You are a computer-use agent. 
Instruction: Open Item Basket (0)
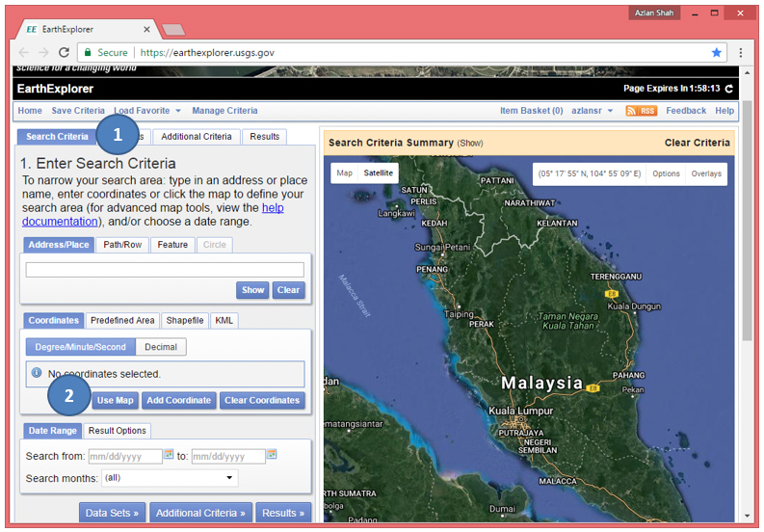pyautogui.click(x=532, y=111)
